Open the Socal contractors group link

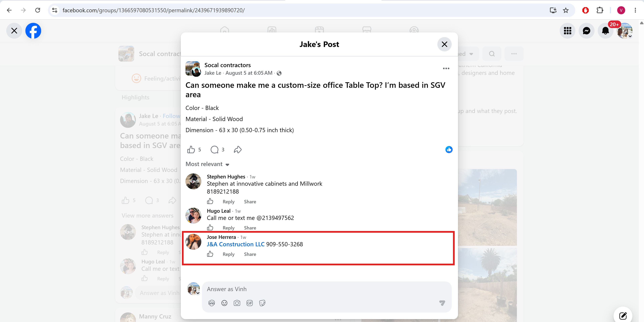[x=228, y=65]
